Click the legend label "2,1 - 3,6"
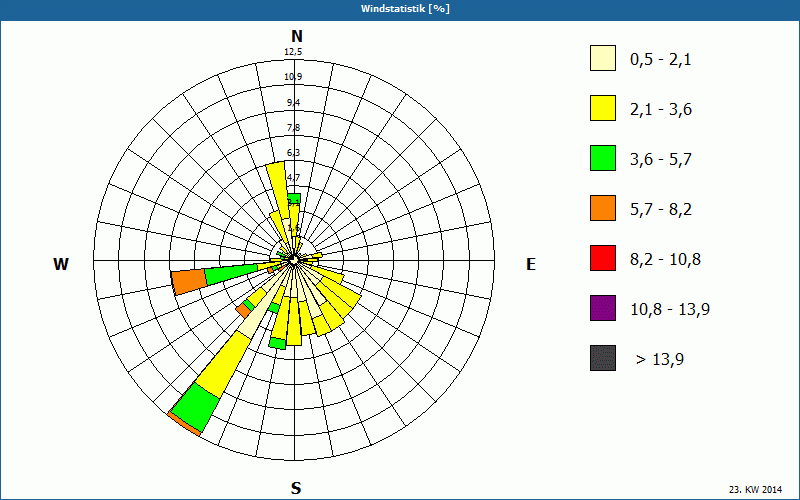Image resolution: width=800 pixels, height=500 pixels. (x=661, y=110)
